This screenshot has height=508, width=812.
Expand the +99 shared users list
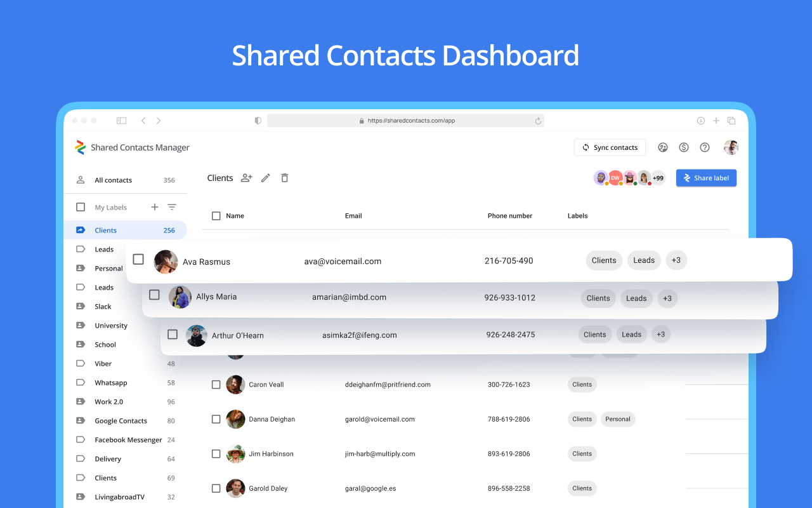pyautogui.click(x=658, y=178)
